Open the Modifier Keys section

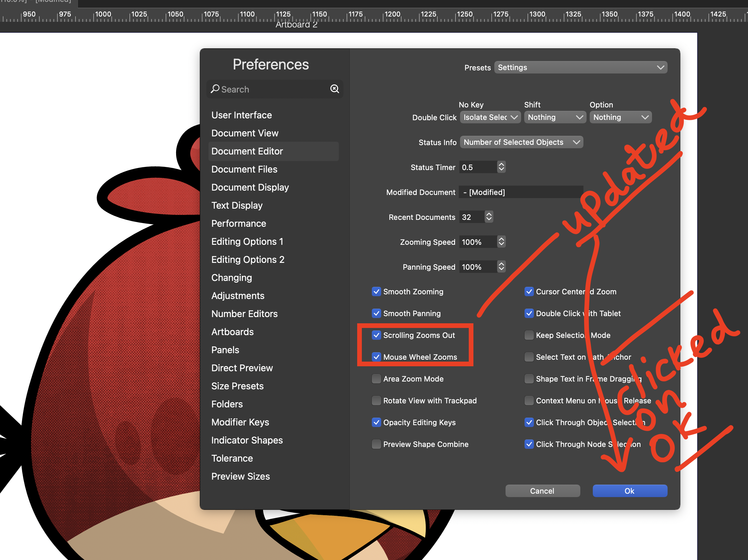(x=240, y=422)
